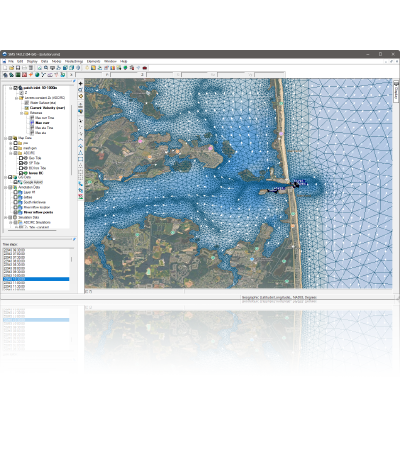Toggle the Google Hybrid layer checkbox
The height and width of the screenshot is (450, 400).
point(15,182)
